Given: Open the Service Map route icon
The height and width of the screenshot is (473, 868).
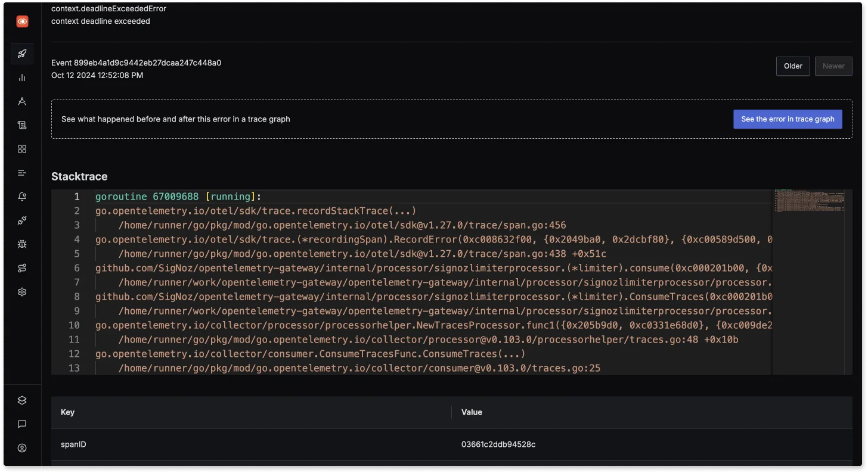Looking at the screenshot, I should tap(22, 268).
